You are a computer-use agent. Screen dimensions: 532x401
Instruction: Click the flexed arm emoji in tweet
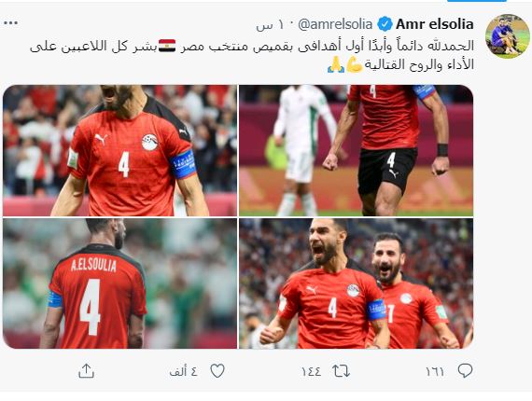[355, 64]
